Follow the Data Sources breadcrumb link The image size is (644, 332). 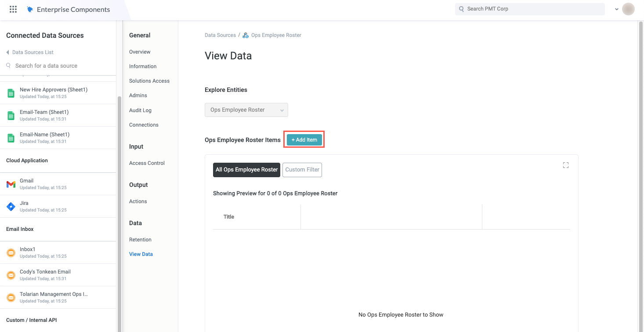(x=220, y=35)
